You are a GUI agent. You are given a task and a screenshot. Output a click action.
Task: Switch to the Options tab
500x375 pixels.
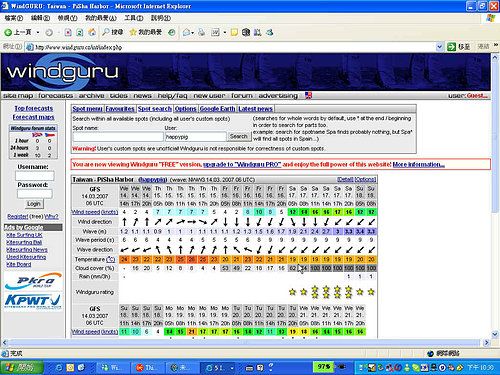point(186,109)
